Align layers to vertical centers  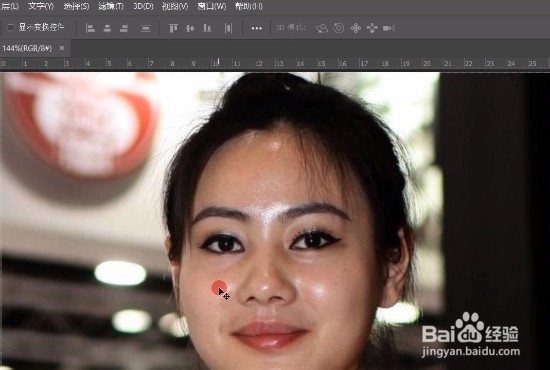pyautogui.click(x=190, y=28)
